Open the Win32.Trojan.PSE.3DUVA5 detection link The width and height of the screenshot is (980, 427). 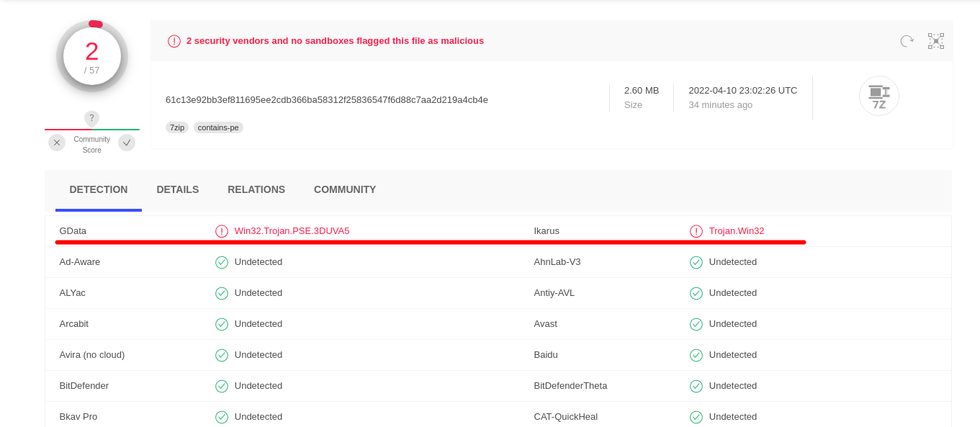[x=292, y=230]
